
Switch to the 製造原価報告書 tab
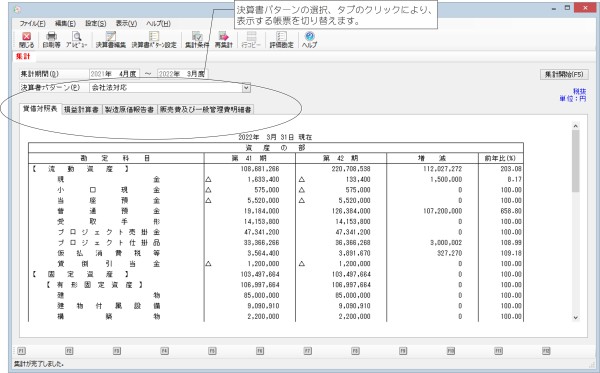[x=129, y=110]
